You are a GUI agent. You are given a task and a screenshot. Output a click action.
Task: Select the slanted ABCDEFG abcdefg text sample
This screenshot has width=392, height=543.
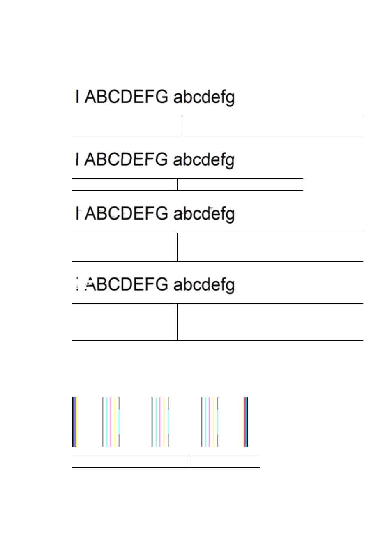pyautogui.click(x=155, y=160)
